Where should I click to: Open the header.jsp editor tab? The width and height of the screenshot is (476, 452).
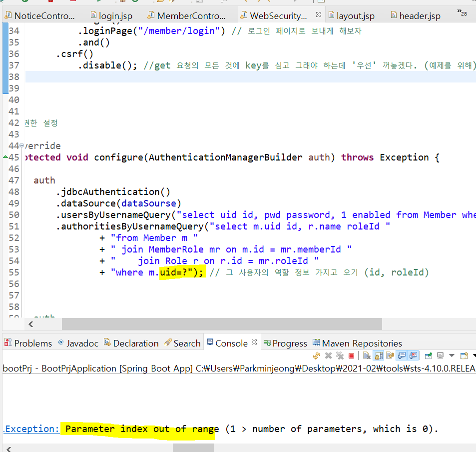(x=420, y=15)
